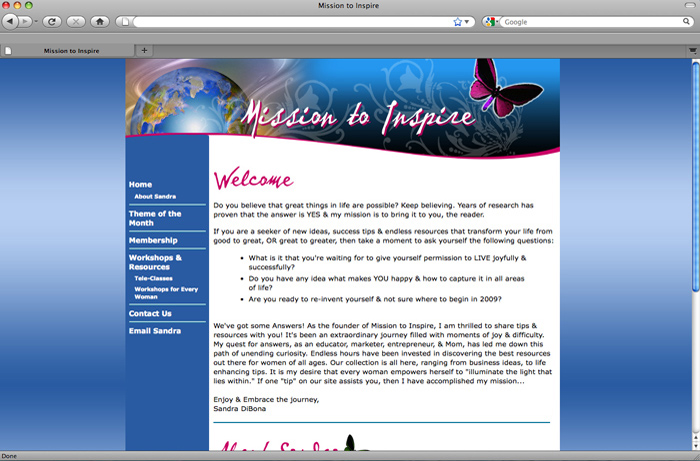
Task: Open the list-all-tabs button at the tab bar end
Action: point(692,51)
